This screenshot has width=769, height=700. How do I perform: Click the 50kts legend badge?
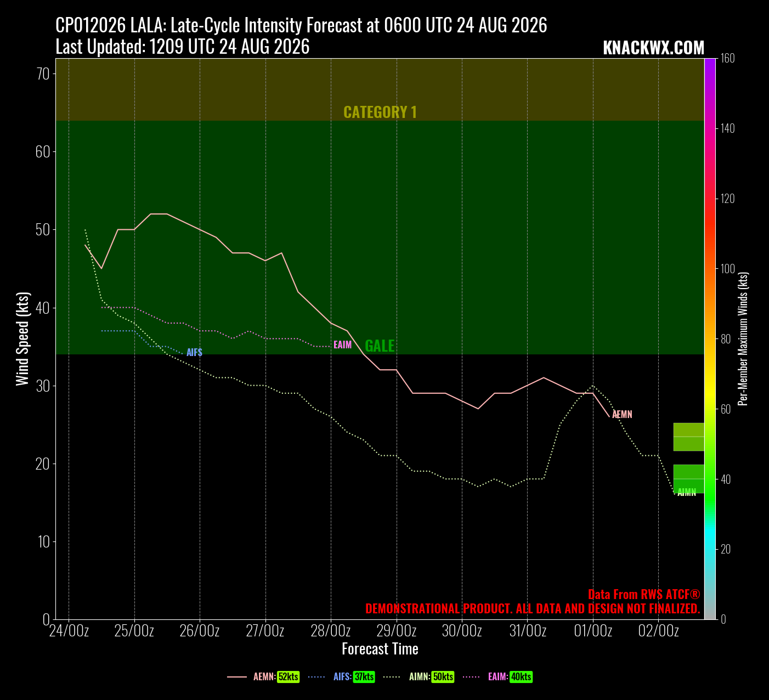[x=443, y=677]
